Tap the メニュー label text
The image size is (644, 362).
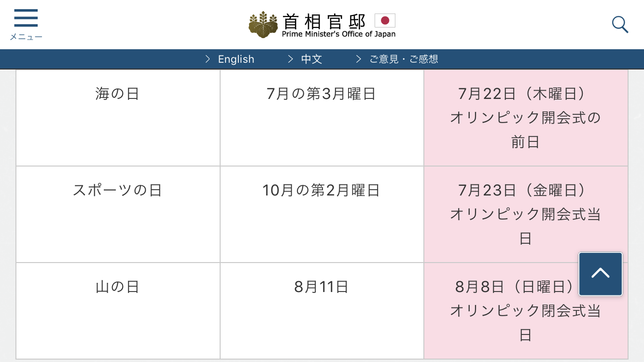(x=26, y=37)
